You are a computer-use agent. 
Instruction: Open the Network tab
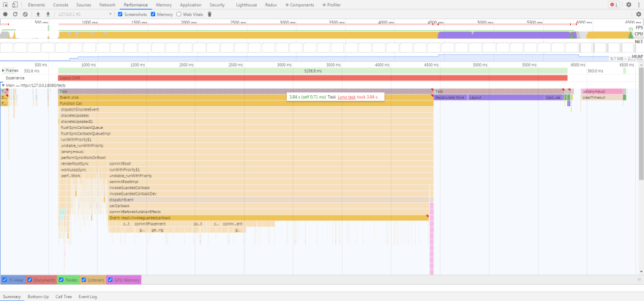pyautogui.click(x=107, y=5)
